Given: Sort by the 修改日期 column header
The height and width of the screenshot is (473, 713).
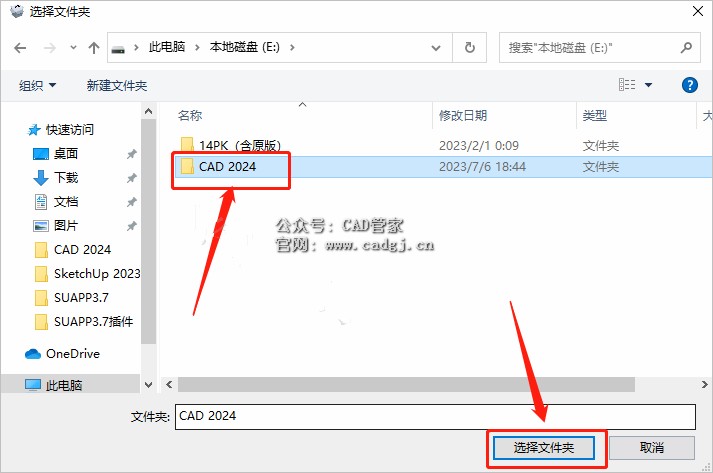Looking at the screenshot, I should tap(463, 116).
